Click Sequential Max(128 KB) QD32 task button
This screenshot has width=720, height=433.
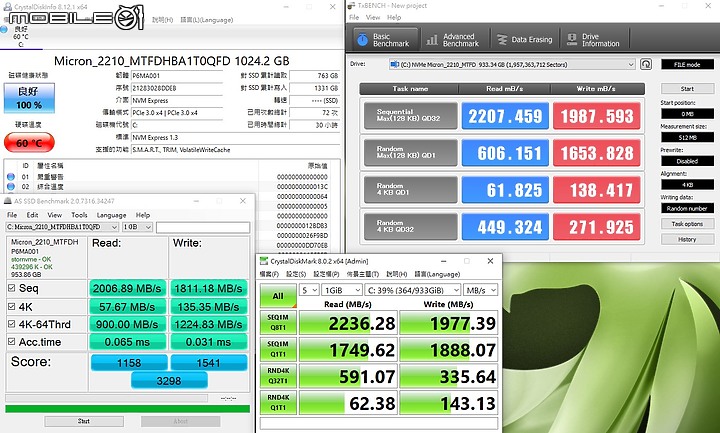pyautogui.click(x=411, y=115)
